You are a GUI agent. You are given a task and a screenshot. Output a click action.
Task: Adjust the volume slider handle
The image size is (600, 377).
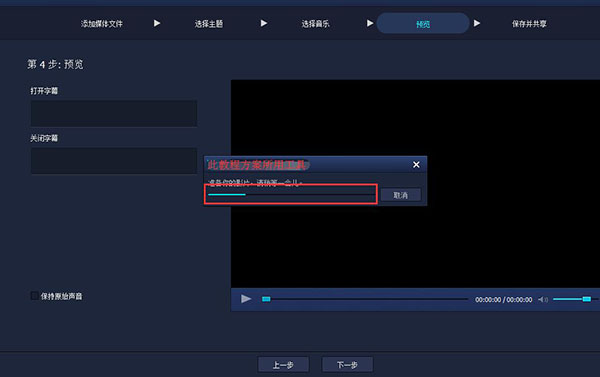(x=587, y=299)
